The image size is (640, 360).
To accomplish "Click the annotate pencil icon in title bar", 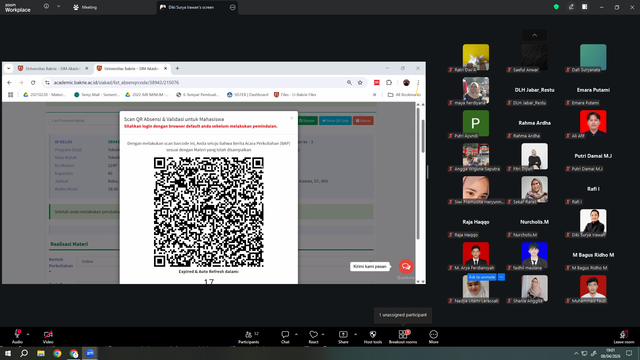I will click(x=571, y=7).
